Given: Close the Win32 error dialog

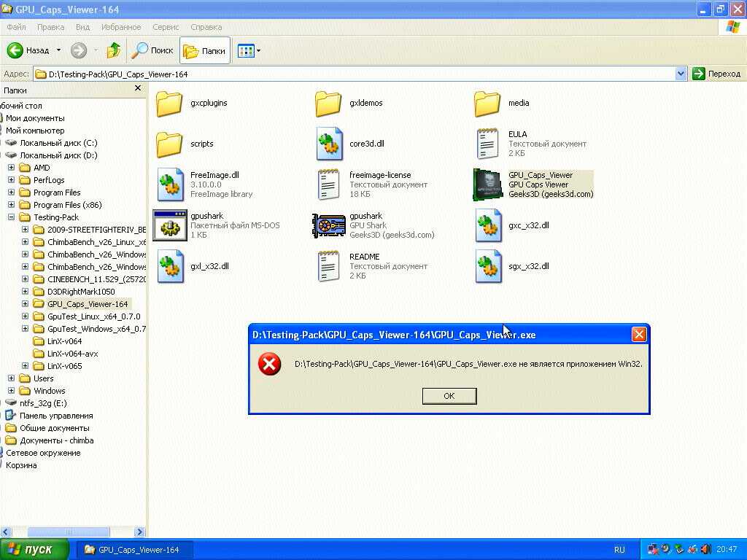Looking at the screenshot, I should [639, 335].
